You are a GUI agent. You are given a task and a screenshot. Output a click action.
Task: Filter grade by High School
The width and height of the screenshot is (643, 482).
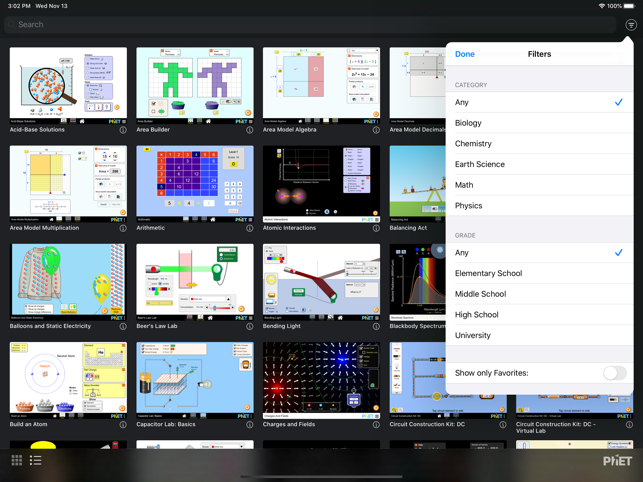coord(539,315)
